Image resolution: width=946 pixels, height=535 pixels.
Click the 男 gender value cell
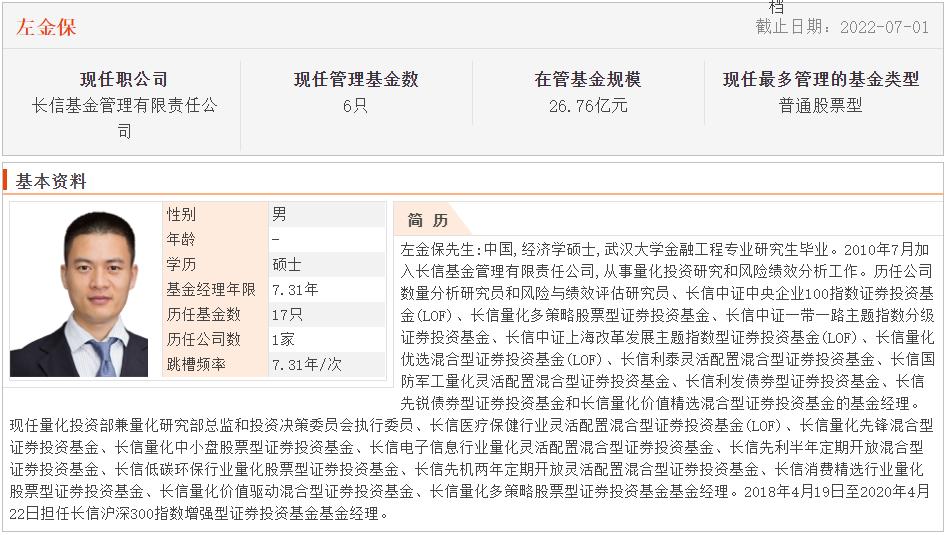pos(326,214)
